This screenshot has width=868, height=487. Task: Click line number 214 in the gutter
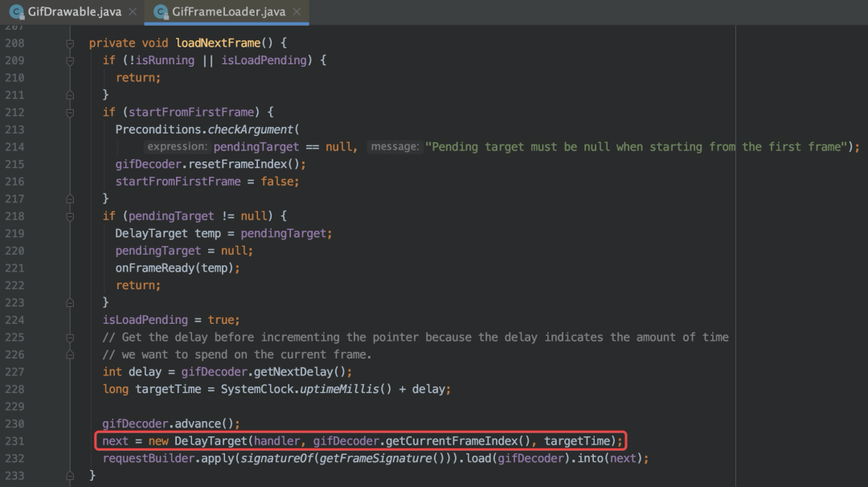pos(14,147)
